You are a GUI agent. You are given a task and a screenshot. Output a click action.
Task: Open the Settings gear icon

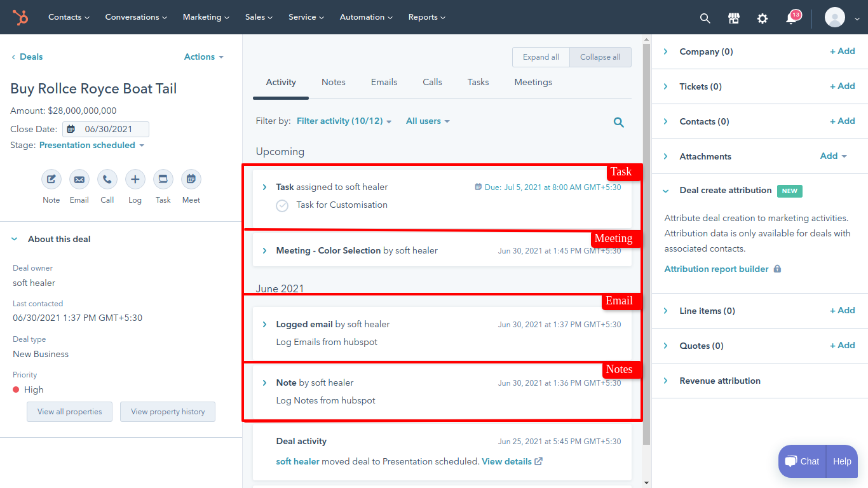tap(763, 18)
